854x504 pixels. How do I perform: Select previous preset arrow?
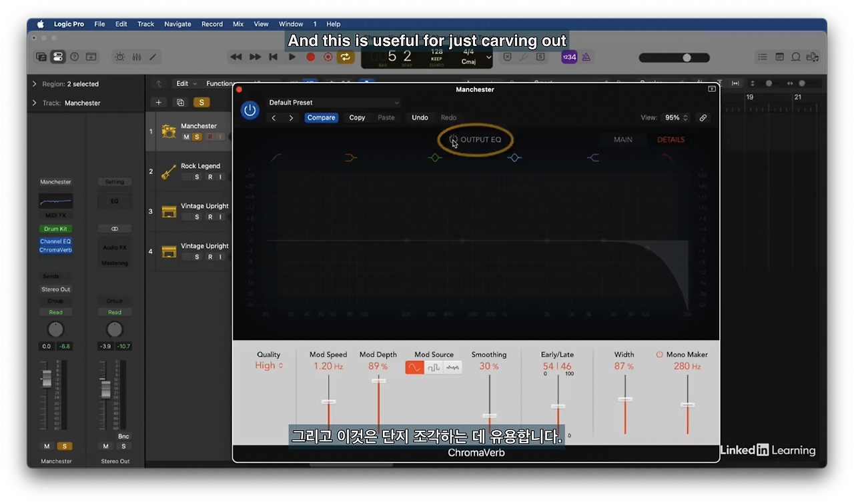pyautogui.click(x=274, y=117)
